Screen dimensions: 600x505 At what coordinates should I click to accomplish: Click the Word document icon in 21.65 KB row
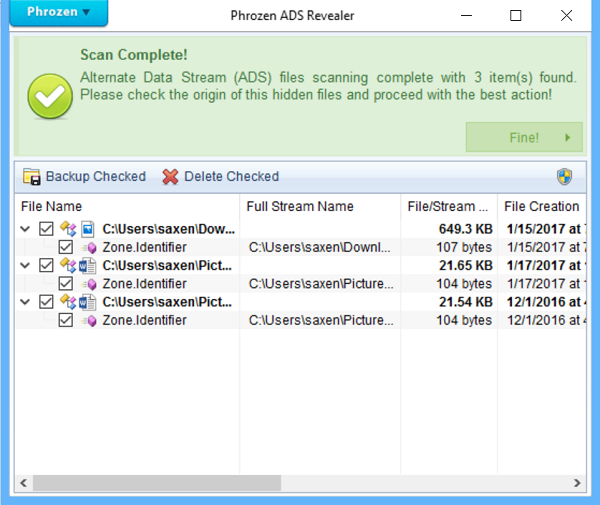click(88, 266)
